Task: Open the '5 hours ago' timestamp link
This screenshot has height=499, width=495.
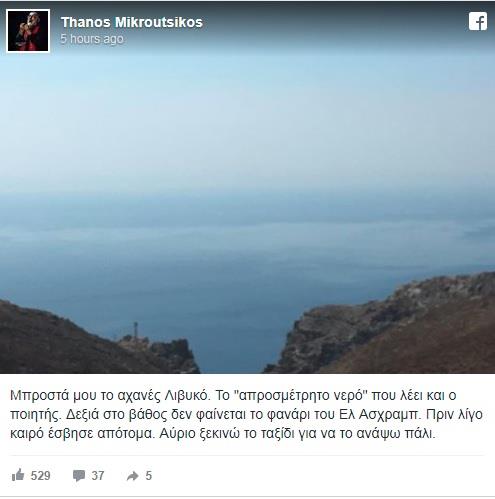Action: [x=92, y=39]
